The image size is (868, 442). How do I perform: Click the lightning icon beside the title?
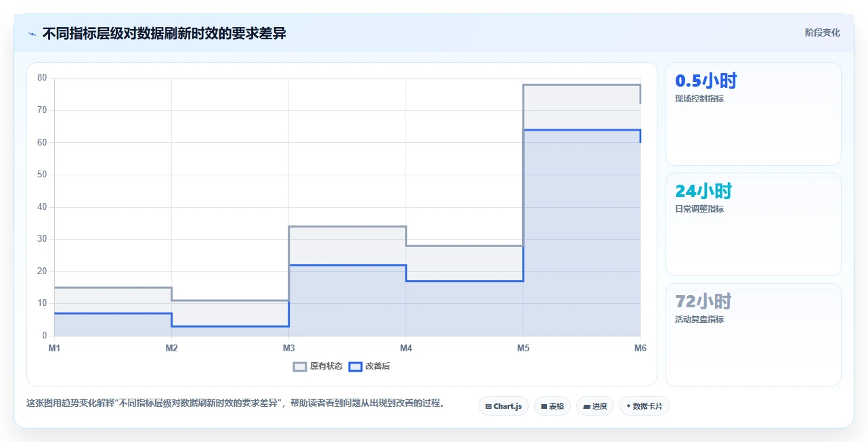pos(32,34)
